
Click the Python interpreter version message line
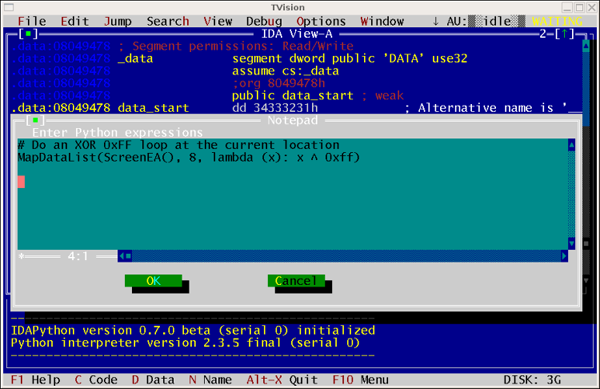185,343
